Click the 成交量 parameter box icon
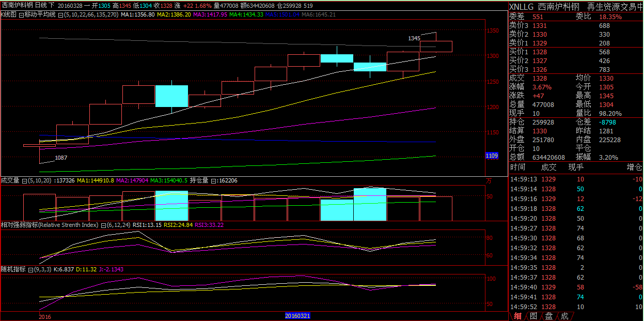Image resolution: width=644 pixels, height=321 pixels. click(24, 180)
